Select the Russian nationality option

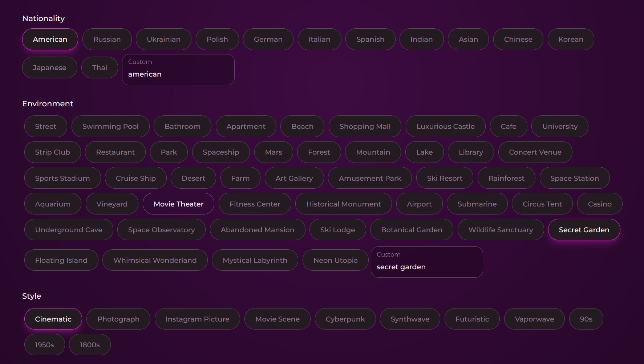click(107, 39)
